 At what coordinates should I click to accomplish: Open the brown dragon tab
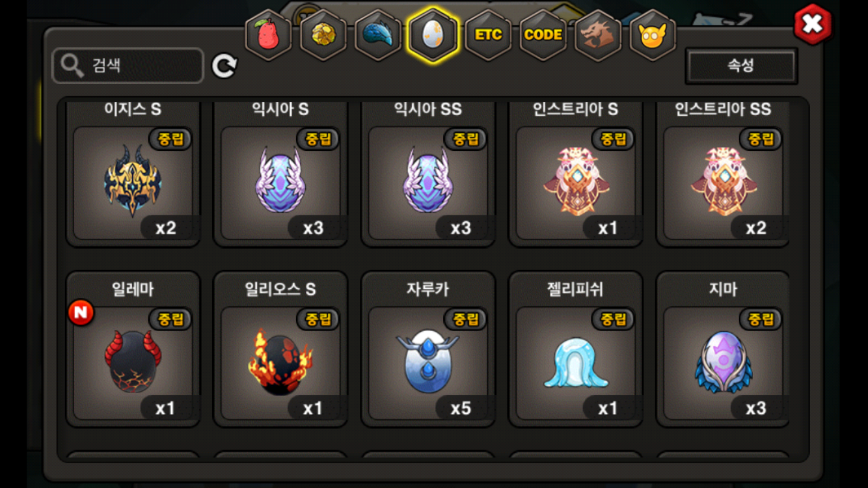[598, 35]
